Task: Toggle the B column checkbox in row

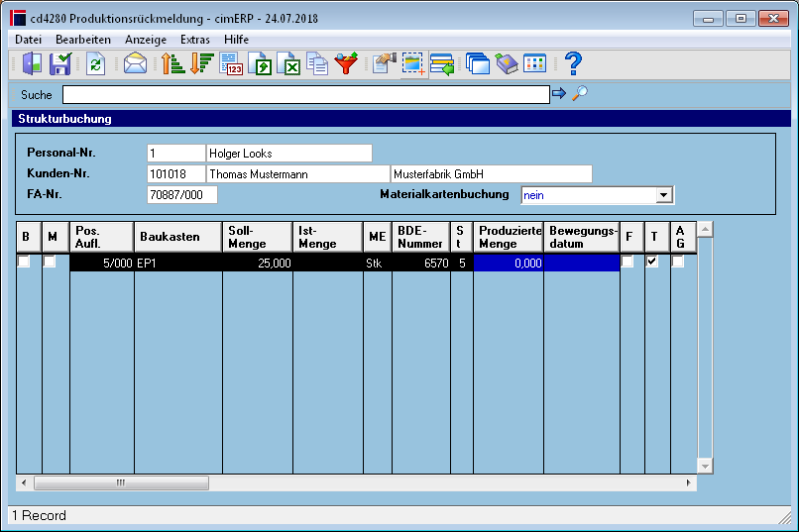Action: coord(24,262)
